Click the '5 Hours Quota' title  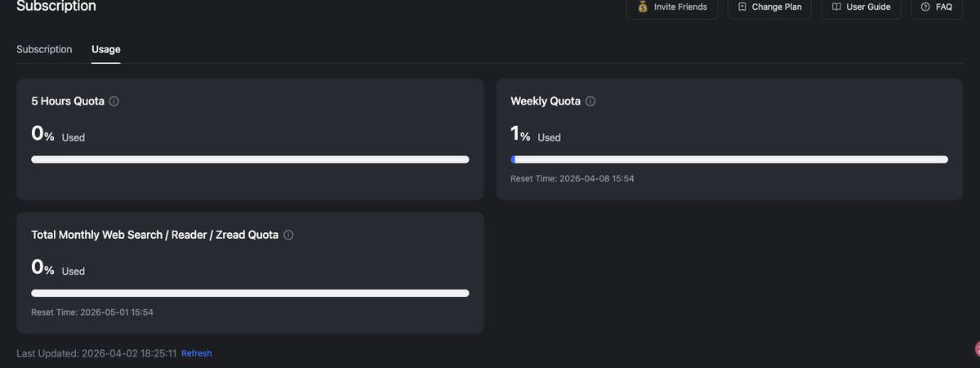(x=68, y=101)
